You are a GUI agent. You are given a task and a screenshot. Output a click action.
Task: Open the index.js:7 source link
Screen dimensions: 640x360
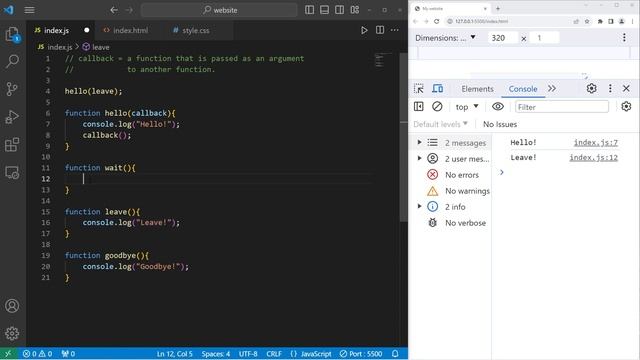pos(596,142)
